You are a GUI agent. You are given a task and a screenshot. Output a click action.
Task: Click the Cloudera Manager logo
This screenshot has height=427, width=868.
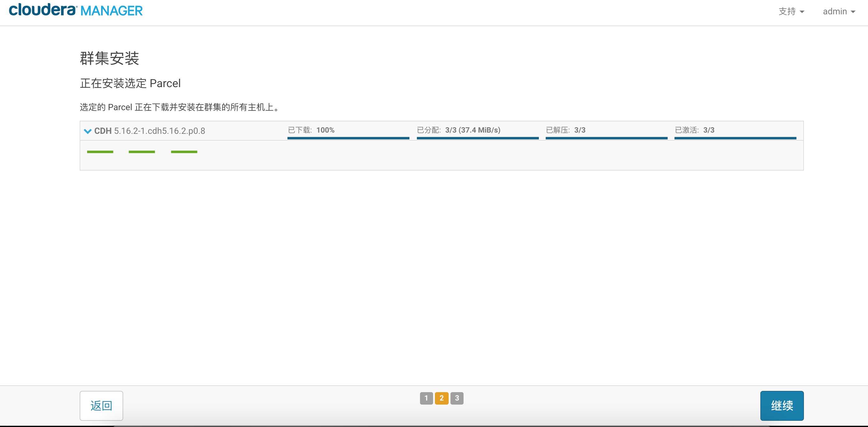(x=76, y=10)
